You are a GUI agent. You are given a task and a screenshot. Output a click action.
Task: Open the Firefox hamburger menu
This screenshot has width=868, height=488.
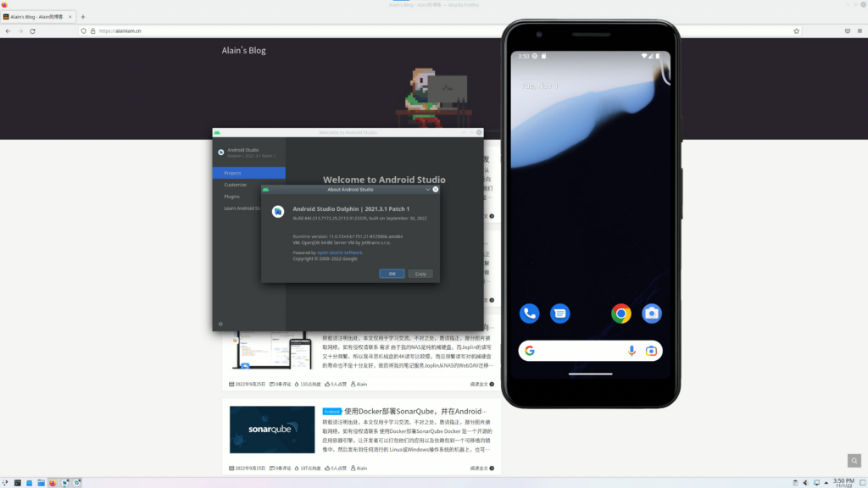860,31
